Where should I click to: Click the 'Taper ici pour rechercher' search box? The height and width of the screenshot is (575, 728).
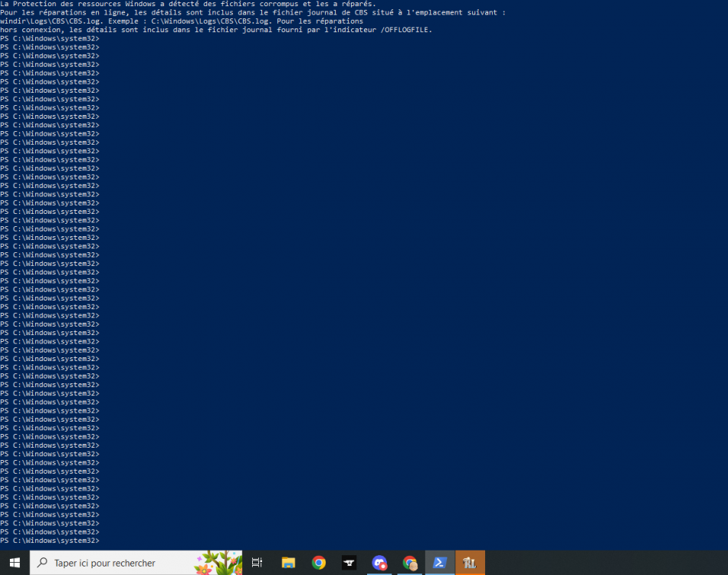coord(136,563)
